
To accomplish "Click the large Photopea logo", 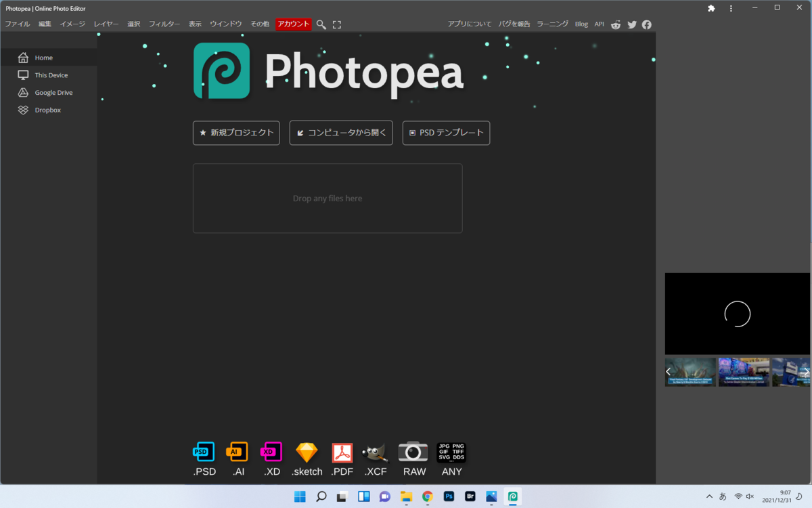I will tap(328, 70).
